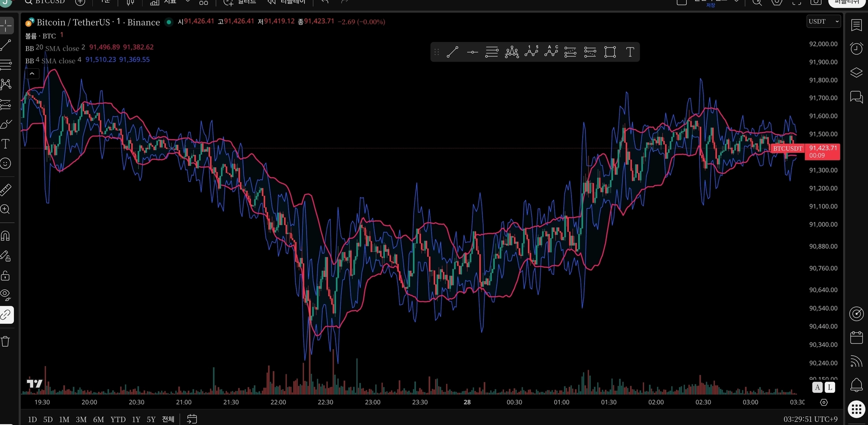Screen dimensions: 868x425
Task: Toggle magnet mode
Action: pyautogui.click(x=6, y=236)
